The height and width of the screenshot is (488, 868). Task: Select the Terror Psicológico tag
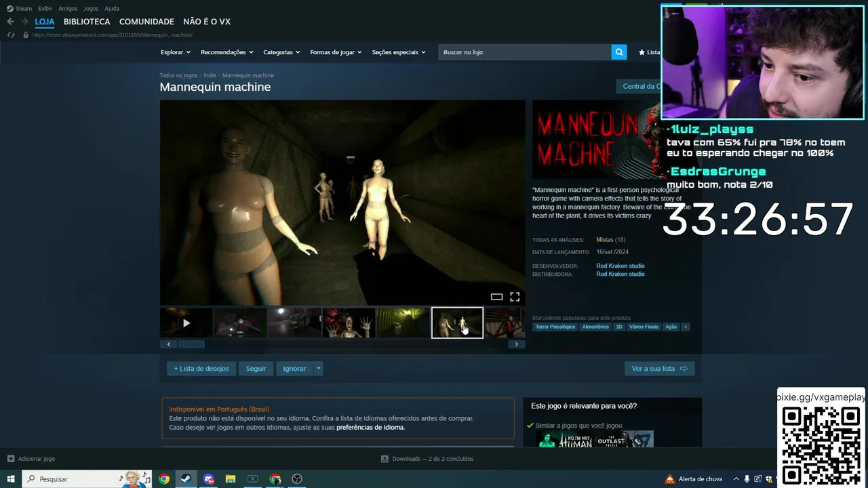point(555,327)
